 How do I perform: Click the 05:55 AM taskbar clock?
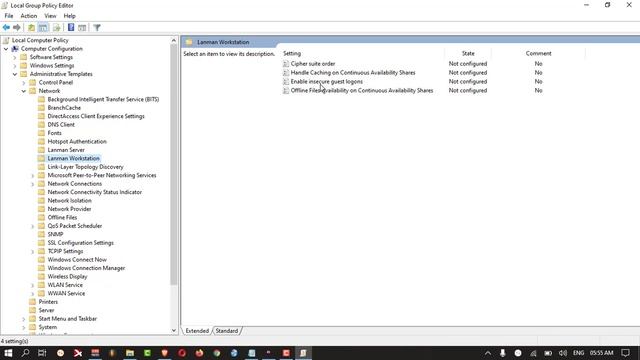[602, 353]
